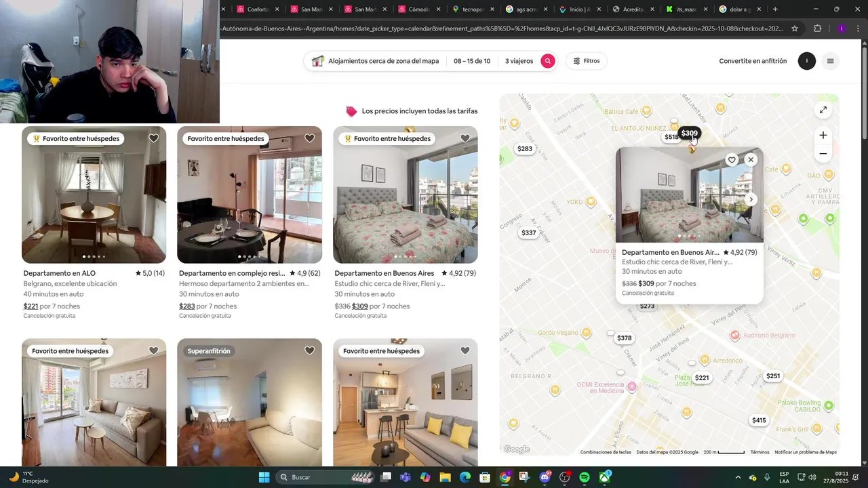Change the 3 viajeros guest count
The image size is (868, 488).
[519, 61]
